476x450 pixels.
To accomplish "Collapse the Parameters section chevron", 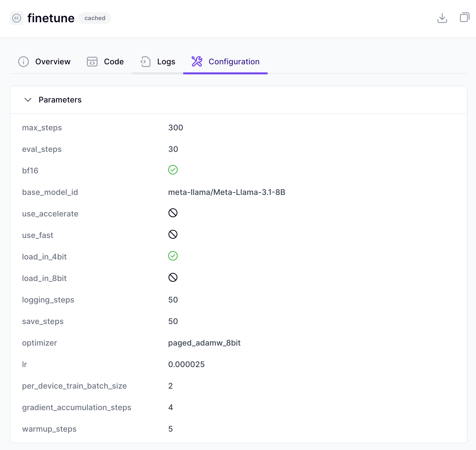I will point(28,100).
